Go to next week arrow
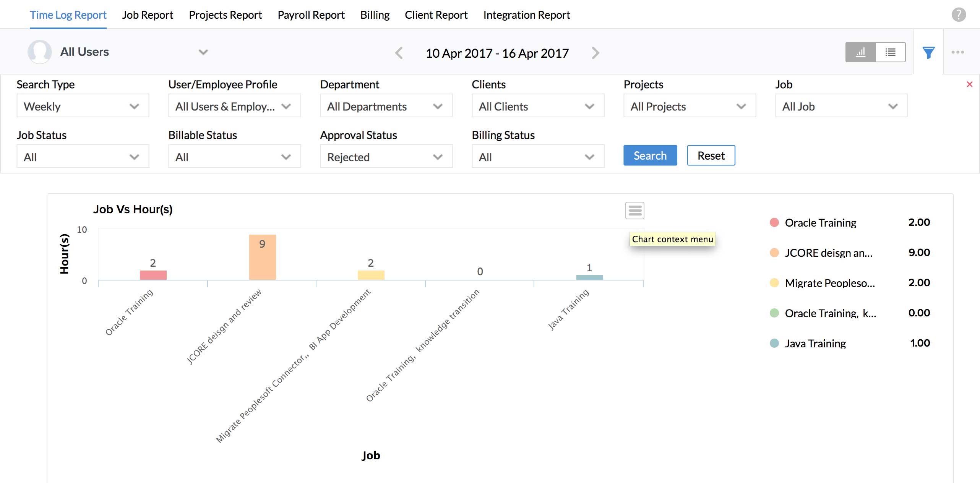The height and width of the screenshot is (483, 980). [595, 53]
